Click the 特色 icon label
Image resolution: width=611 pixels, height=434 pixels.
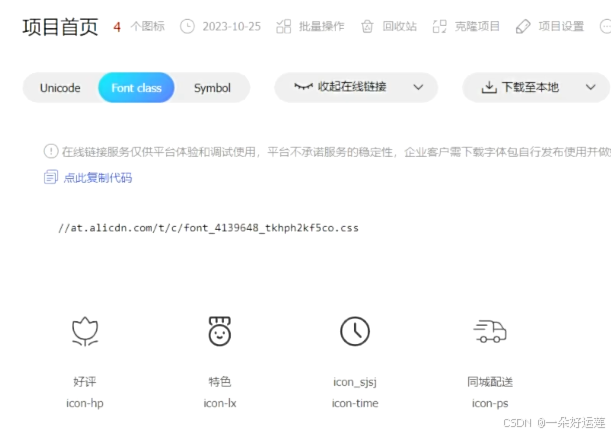pyautogui.click(x=220, y=381)
